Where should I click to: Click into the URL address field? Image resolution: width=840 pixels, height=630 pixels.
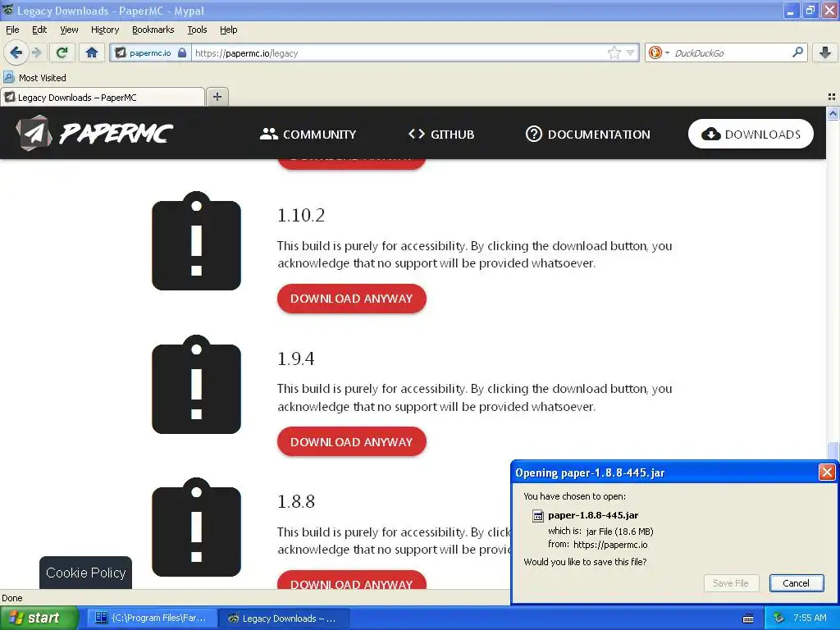(x=399, y=53)
